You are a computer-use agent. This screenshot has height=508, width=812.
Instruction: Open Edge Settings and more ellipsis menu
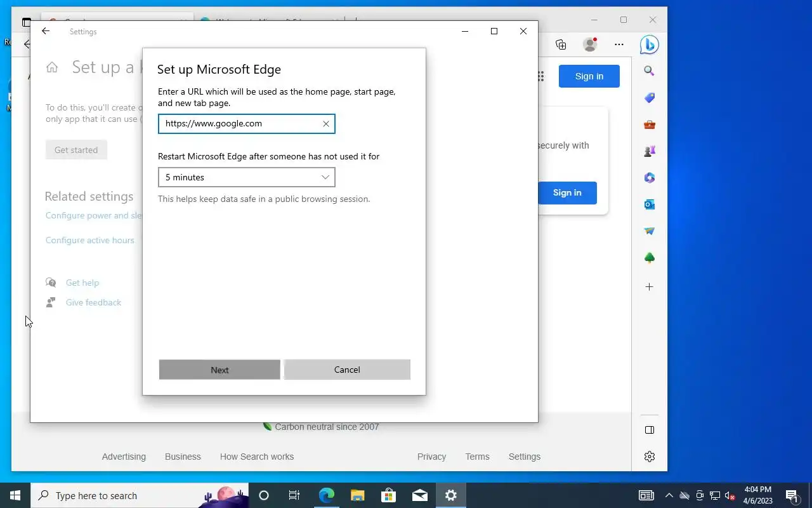point(619,44)
